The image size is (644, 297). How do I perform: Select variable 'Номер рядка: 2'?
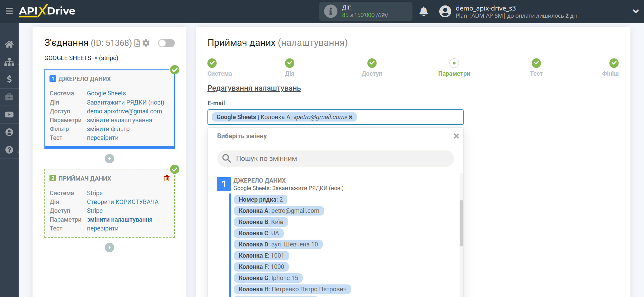point(260,200)
